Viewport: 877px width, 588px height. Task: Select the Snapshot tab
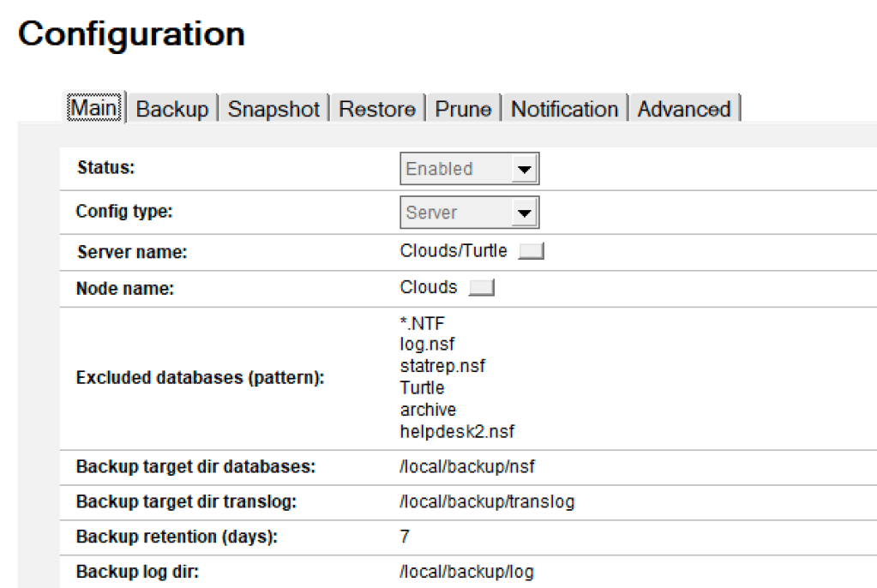pyautogui.click(x=273, y=110)
